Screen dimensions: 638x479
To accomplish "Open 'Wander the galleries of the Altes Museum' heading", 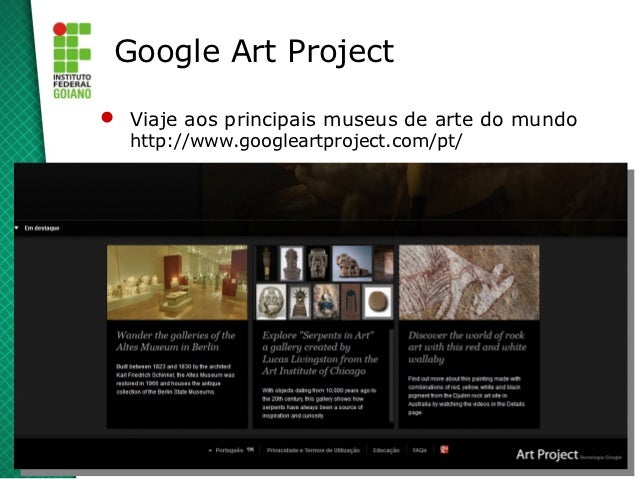I will [176, 341].
